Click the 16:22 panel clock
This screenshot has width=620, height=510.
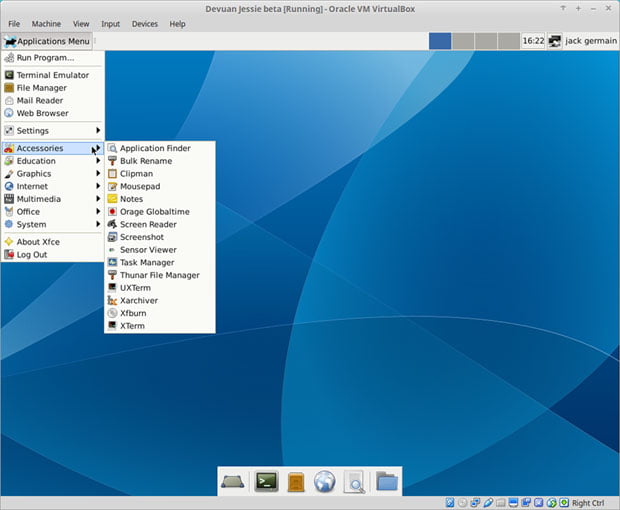533,41
